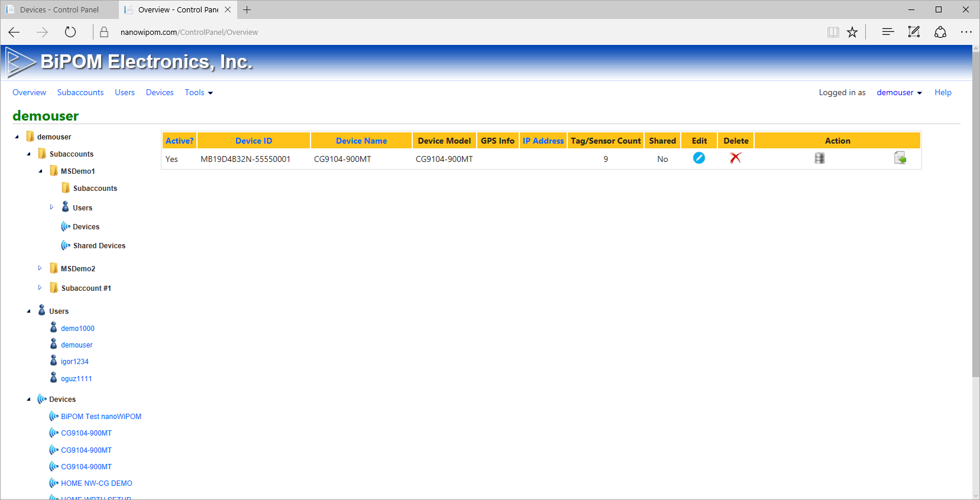Open browser More options ellipsis
980x500 pixels.
[966, 32]
